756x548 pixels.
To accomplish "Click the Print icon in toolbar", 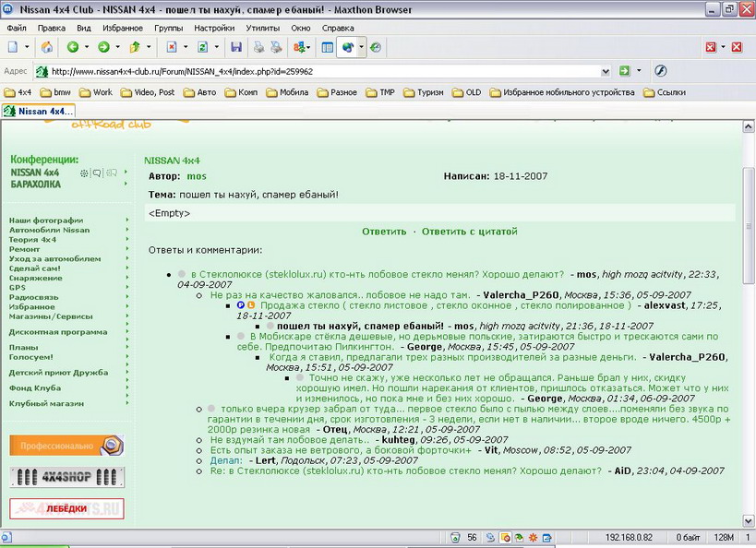I will click(258, 47).
